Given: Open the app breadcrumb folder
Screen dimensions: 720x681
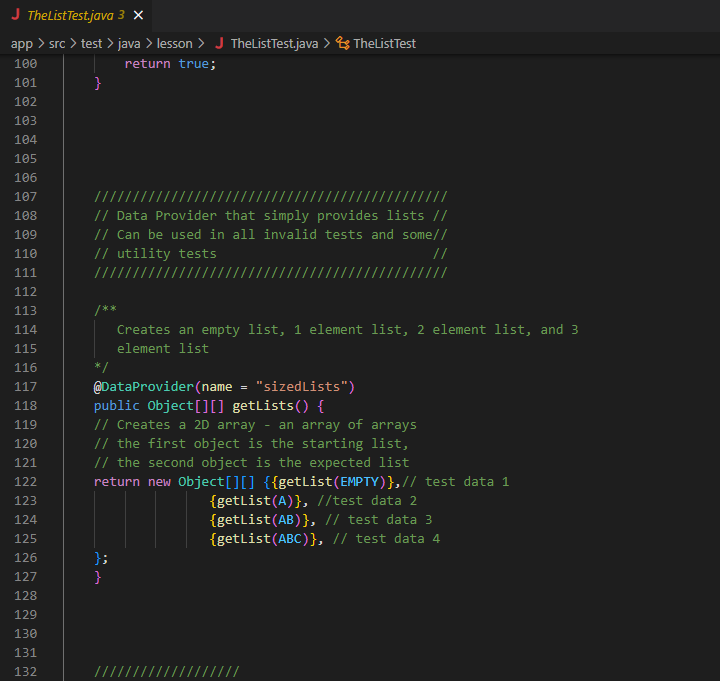Looking at the screenshot, I should (21, 43).
